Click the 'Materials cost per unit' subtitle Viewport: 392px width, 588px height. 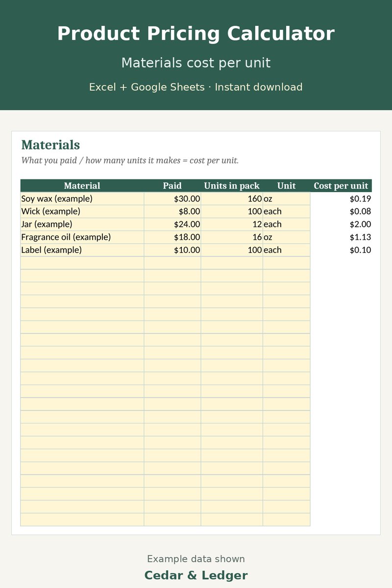(x=196, y=63)
